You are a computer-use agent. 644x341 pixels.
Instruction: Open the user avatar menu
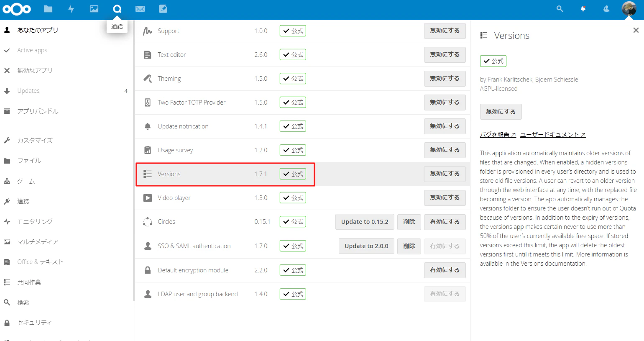pos(629,9)
